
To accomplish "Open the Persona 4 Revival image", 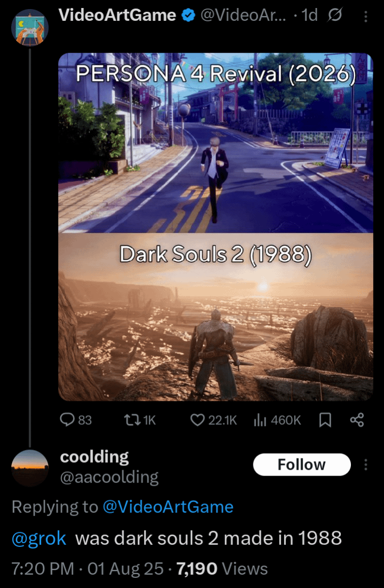I will [215, 143].
